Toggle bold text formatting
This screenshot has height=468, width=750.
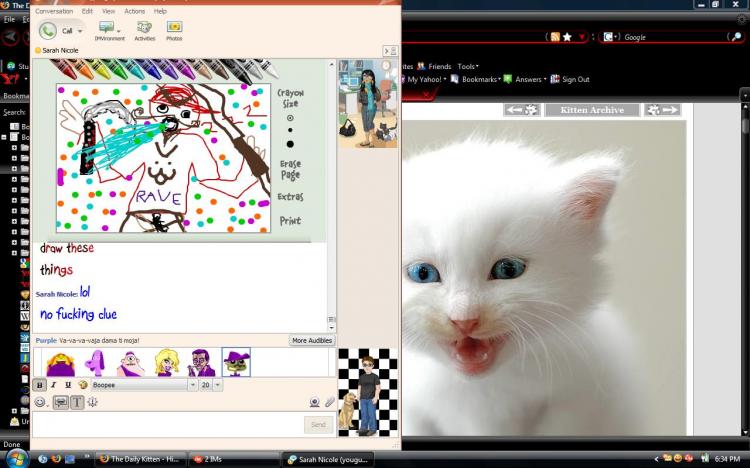point(40,385)
